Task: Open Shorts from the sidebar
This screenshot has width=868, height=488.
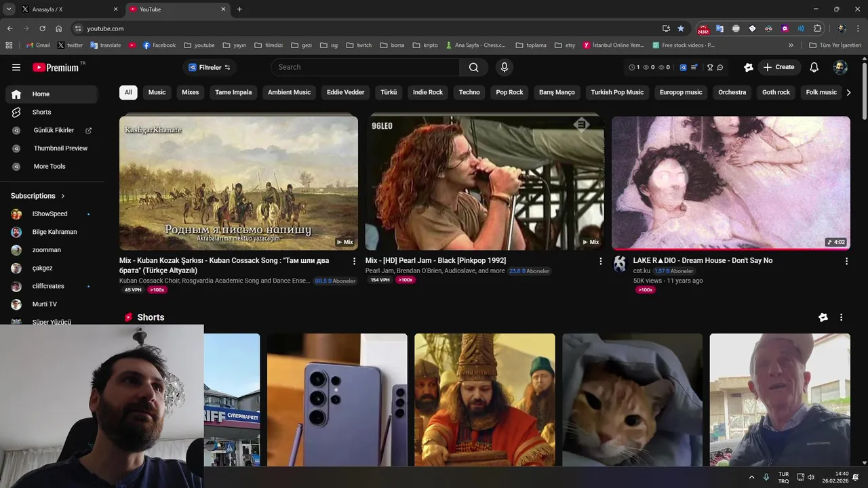Action: click(52, 112)
